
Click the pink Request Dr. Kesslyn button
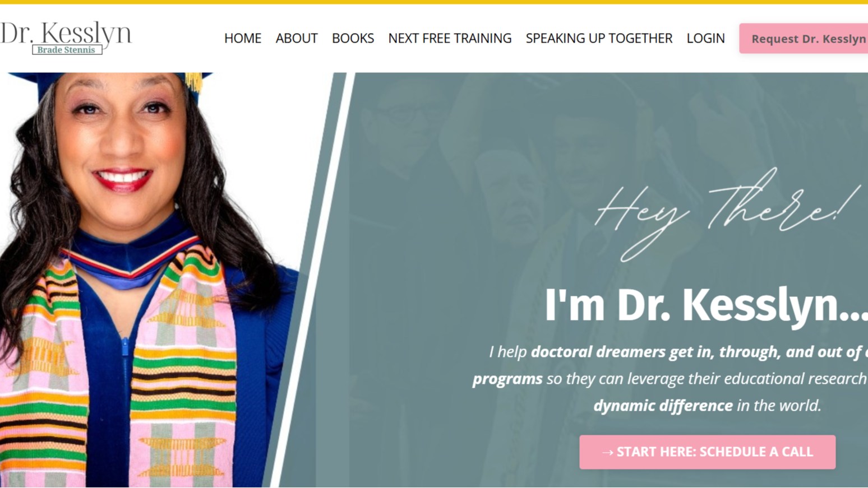tap(804, 39)
